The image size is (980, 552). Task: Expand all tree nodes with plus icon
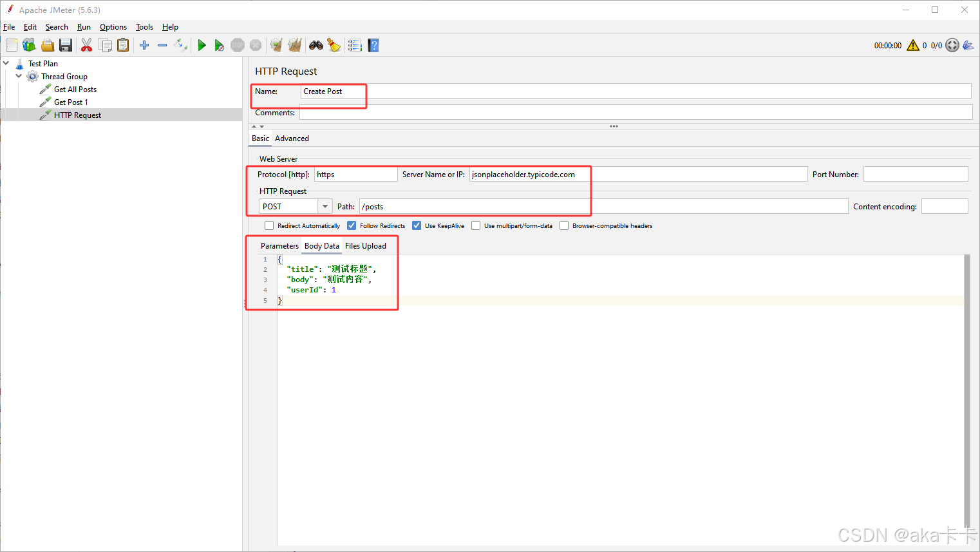(x=144, y=45)
